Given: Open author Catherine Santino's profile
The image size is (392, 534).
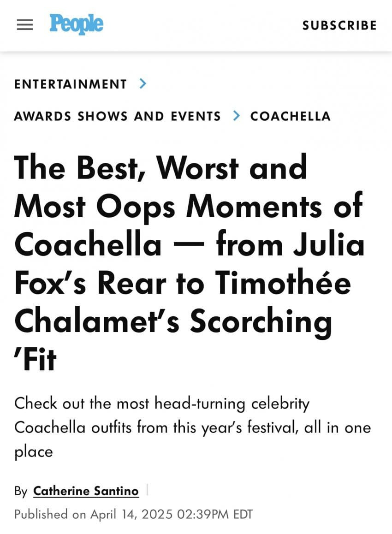Looking at the screenshot, I should pos(86,491).
